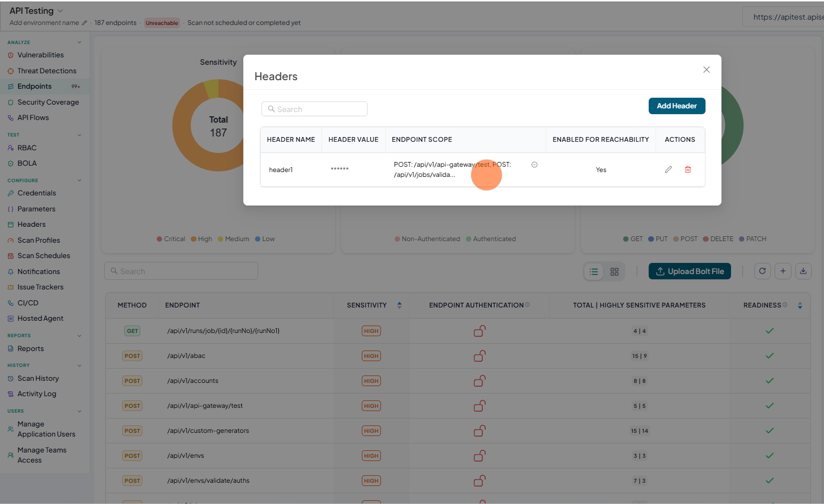Focus the Headers dialog search field
Viewport: 824px width, 504px height.
tap(315, 109)
